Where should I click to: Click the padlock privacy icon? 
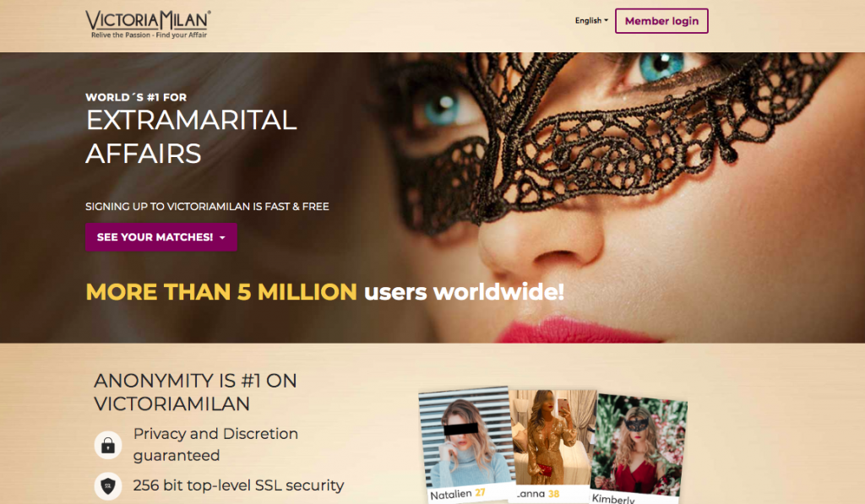coord(108,445)
